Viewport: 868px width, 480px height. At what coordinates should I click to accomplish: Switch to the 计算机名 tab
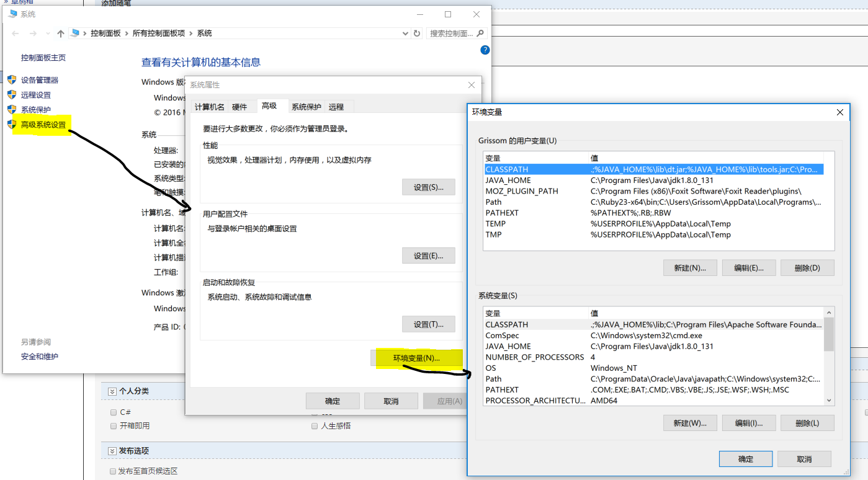click(209, 107)
